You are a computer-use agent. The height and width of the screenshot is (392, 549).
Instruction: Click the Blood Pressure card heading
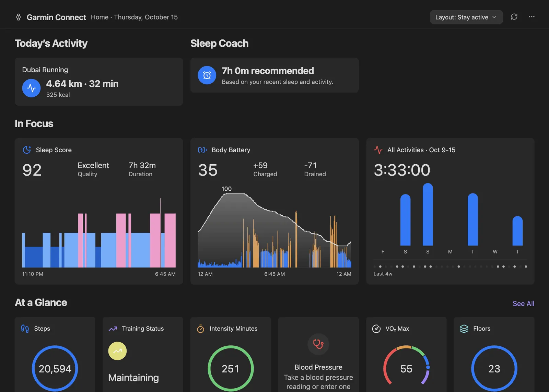coord(318,367)
